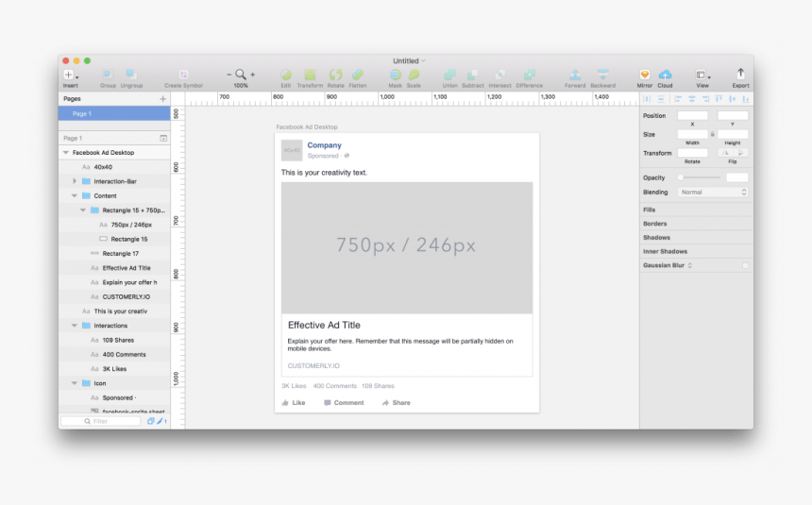Click the Company link in the ad
Image resolution: width=812 pixels, height=505 pixels.
coord(324,145)
